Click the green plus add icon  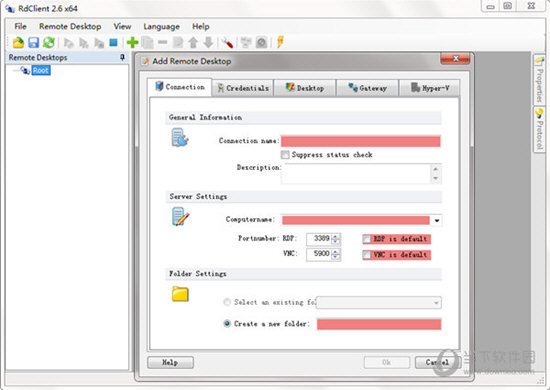pos(132,42)
